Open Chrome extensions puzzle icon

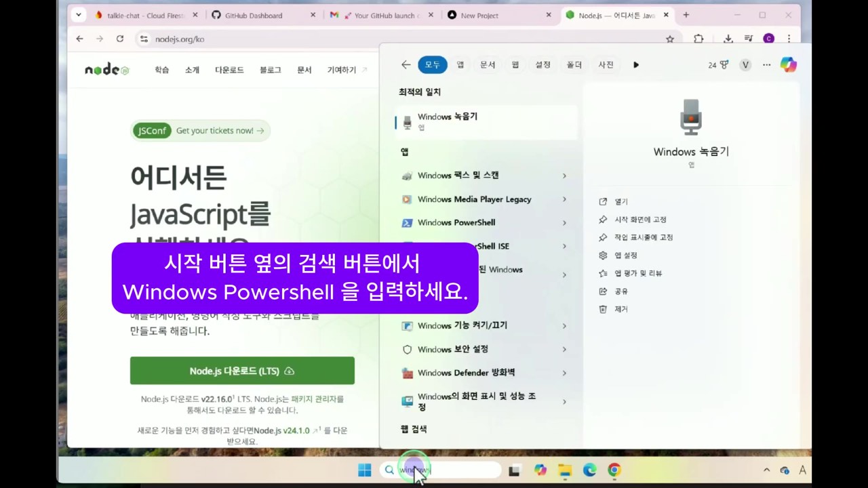(x=698, y=39)
